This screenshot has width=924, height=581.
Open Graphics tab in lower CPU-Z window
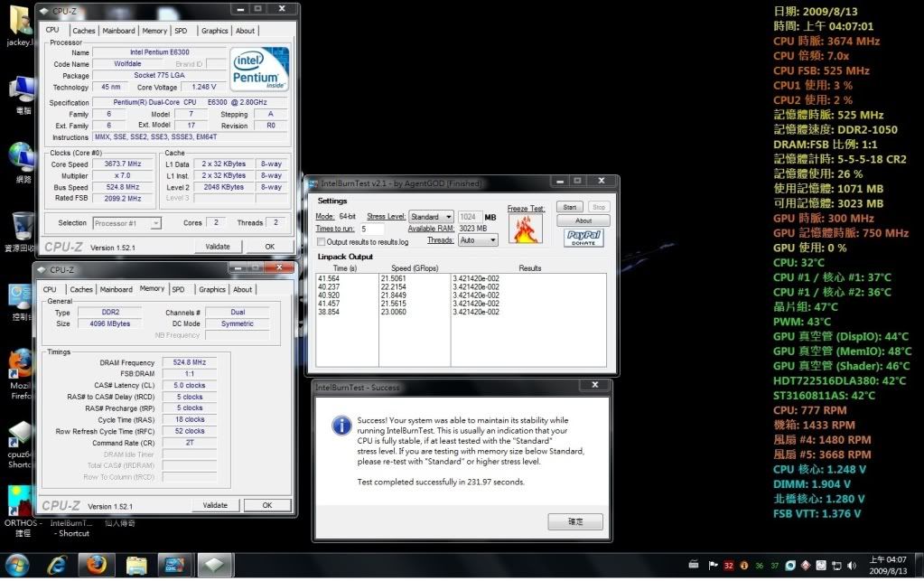tap(212, 289)
